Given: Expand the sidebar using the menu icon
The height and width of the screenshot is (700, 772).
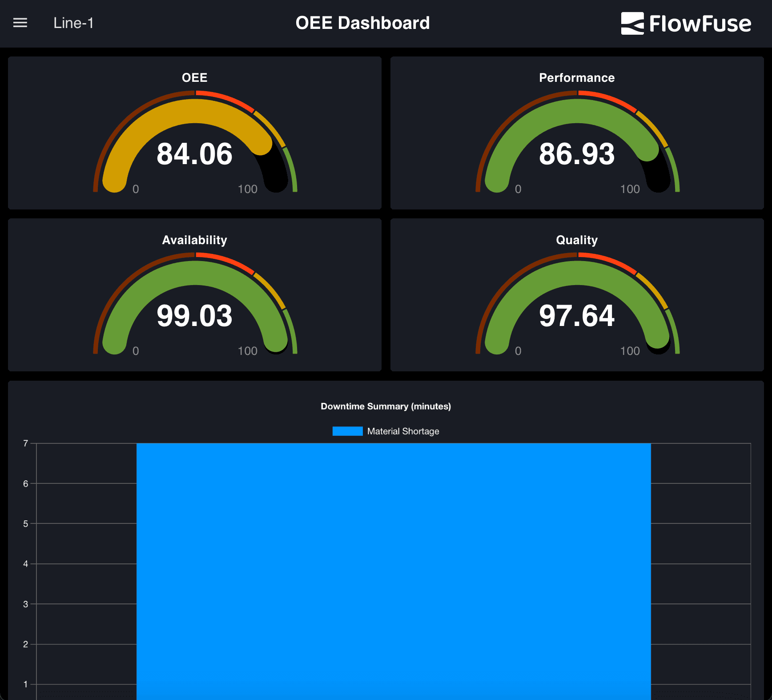Looking at the screenshot, I should 20,23.
